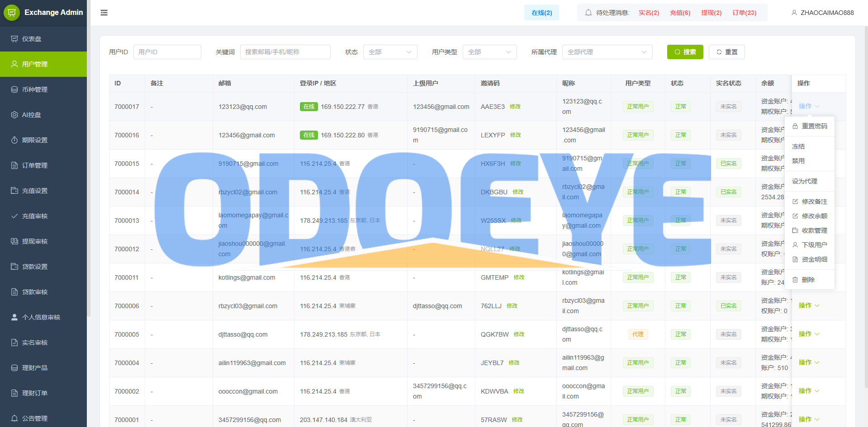Viewport: 868px width, 427px height.
Task: Open 订单管理 in sidebar
Action: (43, 165)
